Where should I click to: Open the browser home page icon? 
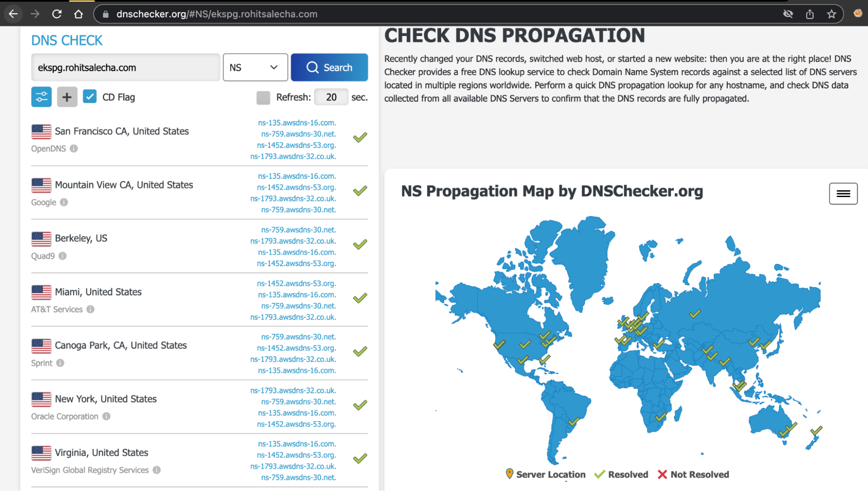coord(78,14)
